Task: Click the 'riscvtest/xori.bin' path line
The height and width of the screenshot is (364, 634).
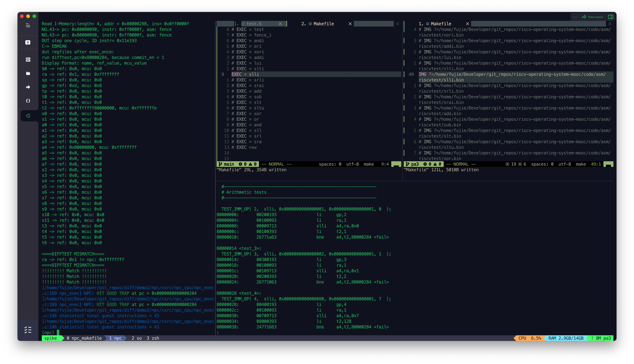Action: click(x=441, y=35)
